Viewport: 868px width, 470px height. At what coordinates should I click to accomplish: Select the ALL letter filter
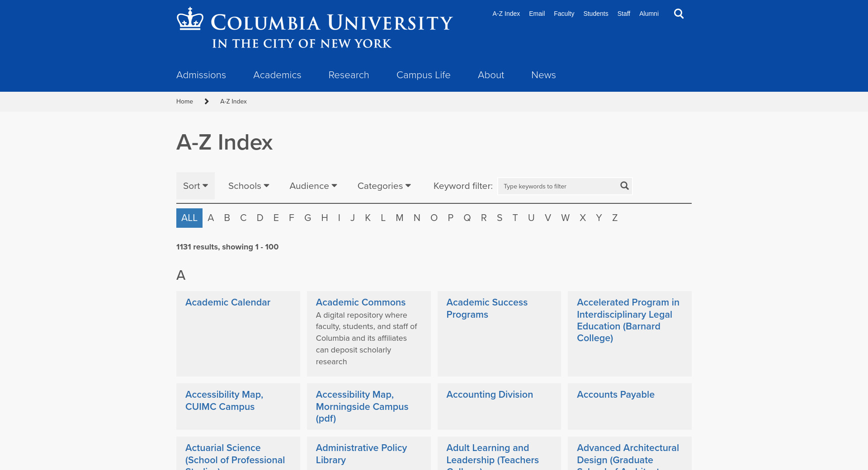click(x=189, y=218)
